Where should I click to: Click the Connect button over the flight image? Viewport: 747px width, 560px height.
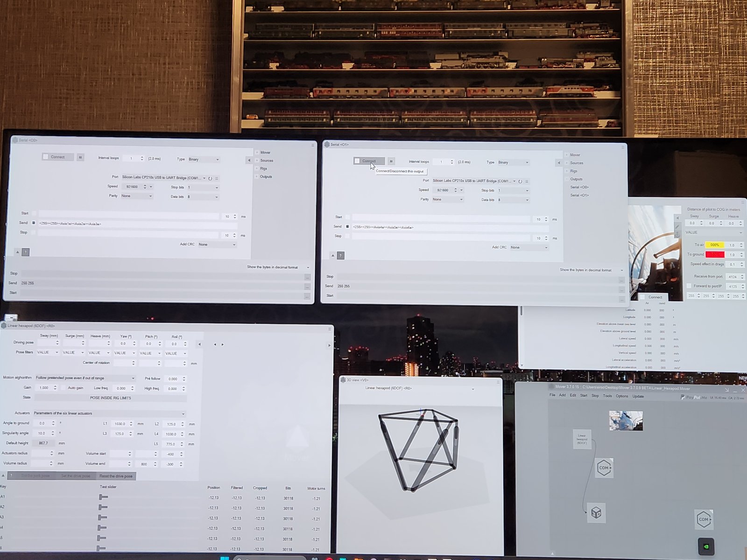[655, 297]
